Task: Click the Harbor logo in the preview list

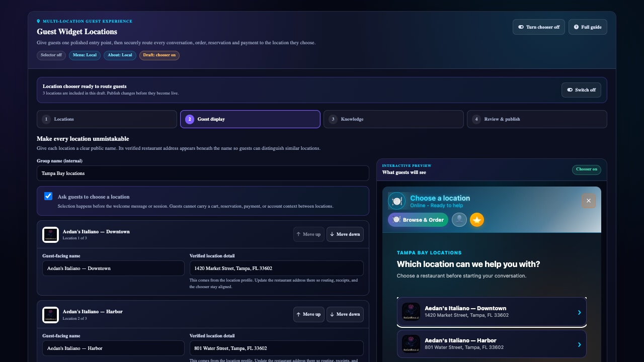Action: (411, 344)
